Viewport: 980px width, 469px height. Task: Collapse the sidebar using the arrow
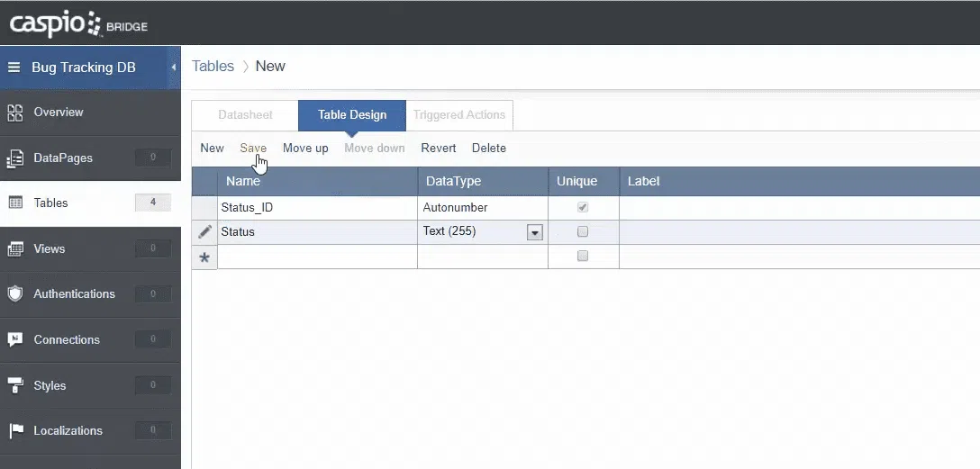[x=173, y=68]
